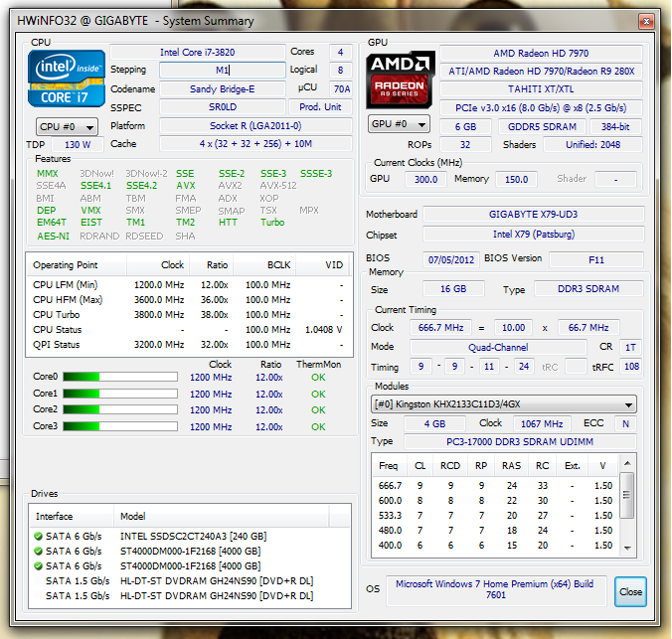Viewport: 672px width, 639px height.
Task: Click the Quad-Channel mode field
Action: 498,347
